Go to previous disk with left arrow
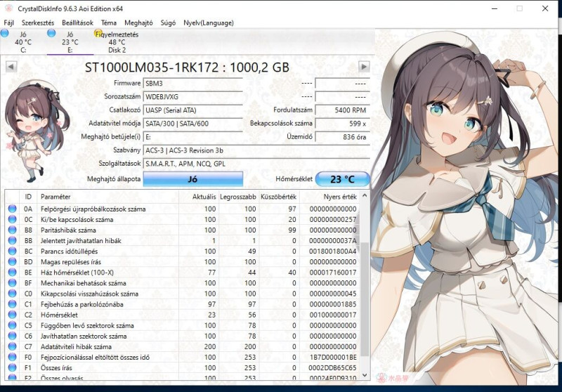The width and height of the screenshot is (562, 392). point(11,67)
